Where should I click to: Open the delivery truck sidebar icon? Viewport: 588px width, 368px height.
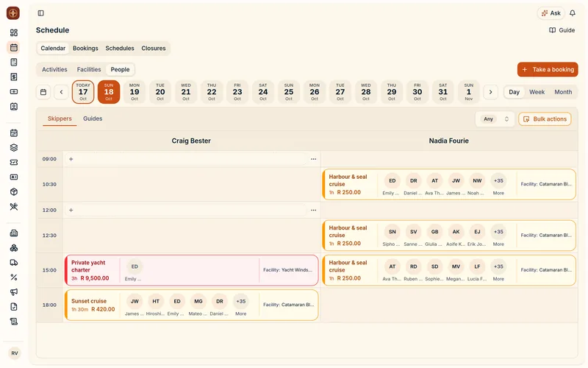14,263
